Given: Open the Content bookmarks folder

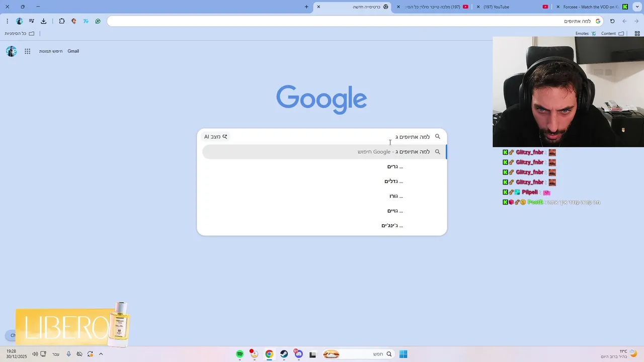Looking at the screenshot, I should tap(613, 34).
